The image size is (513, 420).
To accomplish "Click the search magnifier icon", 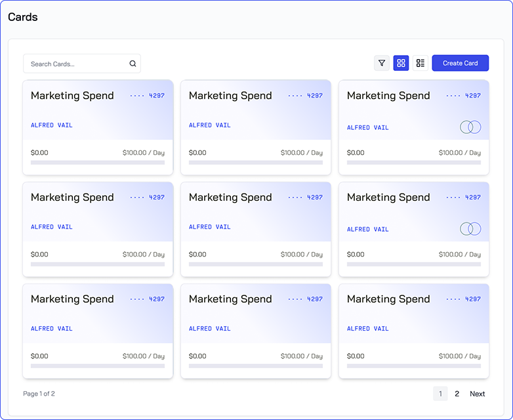I will pyautogui.click(x=133, y=64).
